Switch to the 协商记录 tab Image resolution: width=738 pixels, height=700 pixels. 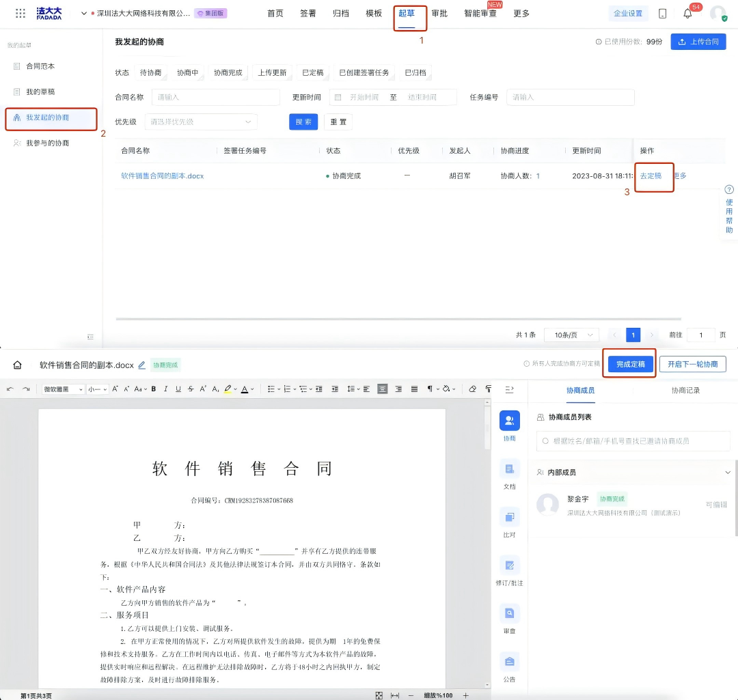685,390
